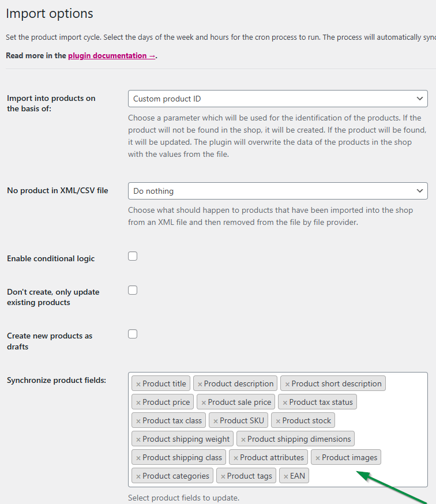The width and height of the screenshot is (436, 504).
Task: Remove the Product attributes tag
Action: tap(236, 458)
